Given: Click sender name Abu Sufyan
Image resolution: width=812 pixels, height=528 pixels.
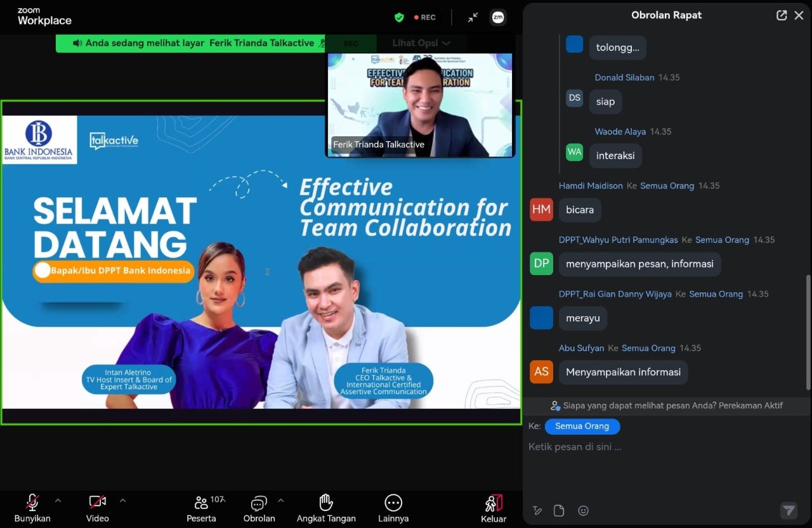Looking at the screenshot, I should click(x=582, y=348).
